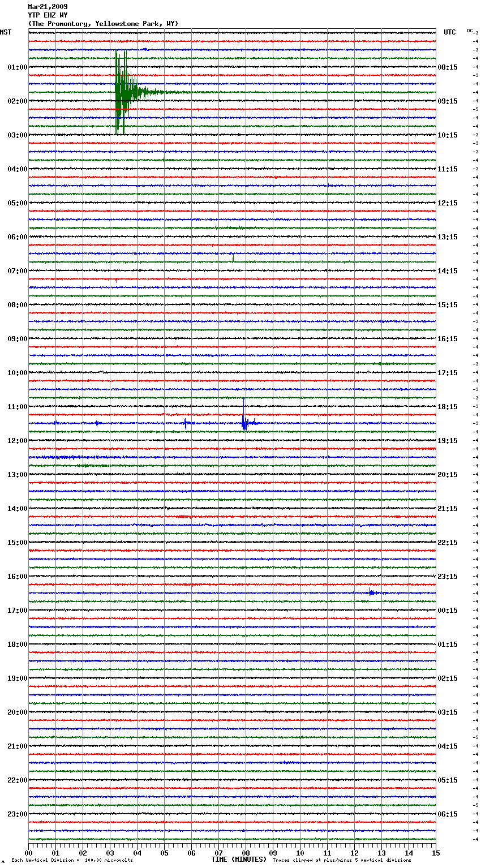Click the 04:15 UTC time label

coord(448,746)
